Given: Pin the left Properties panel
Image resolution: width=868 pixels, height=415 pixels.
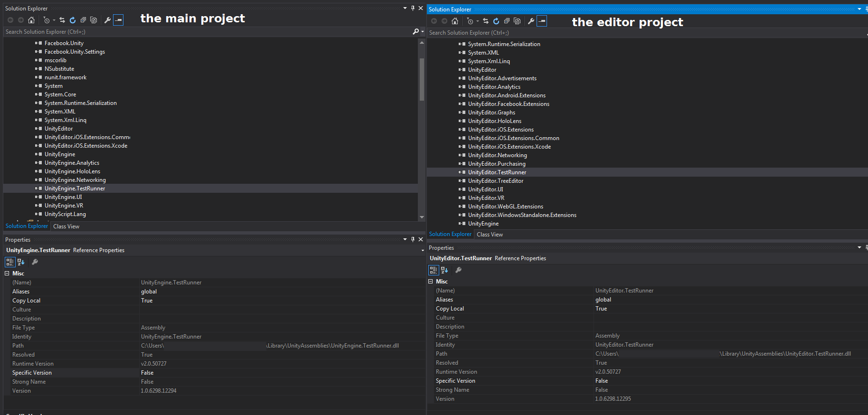Looking at the screenshot, I should [413, 239].
